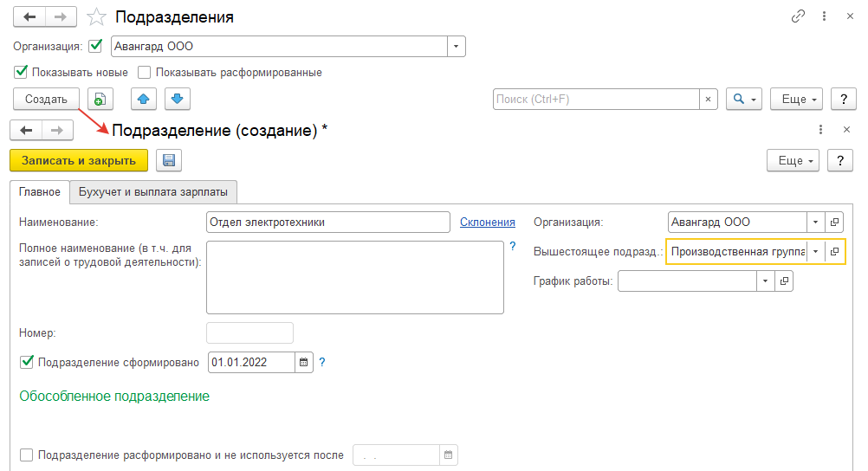Enable Показывать расформированные checkbox

[x=145, y=73]
